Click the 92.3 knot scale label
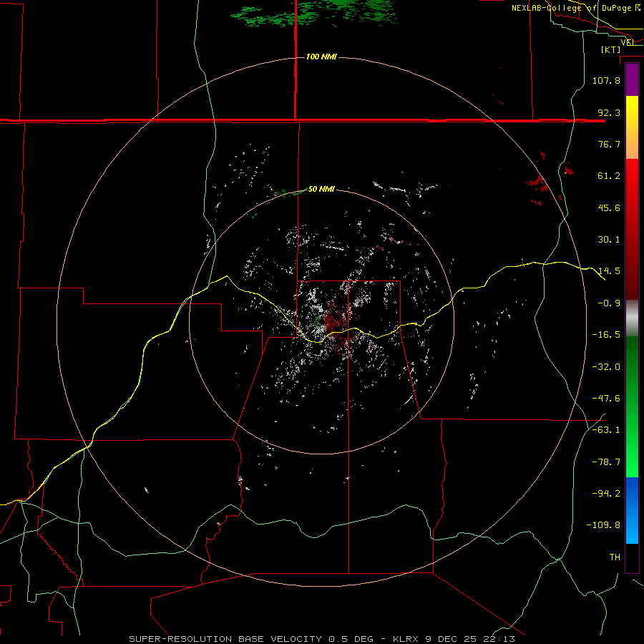This screenshot has height=644, width=644. click(x=609, y=112)
